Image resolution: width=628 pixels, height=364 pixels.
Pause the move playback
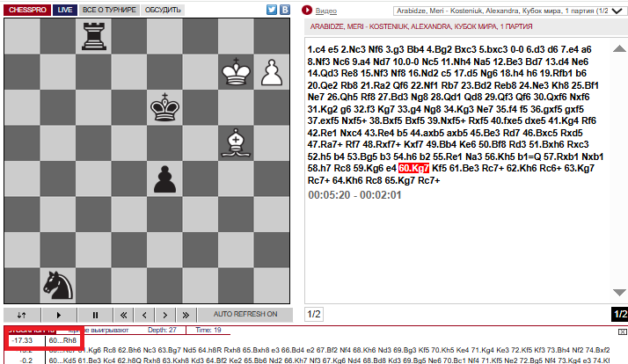coord(94,314)
